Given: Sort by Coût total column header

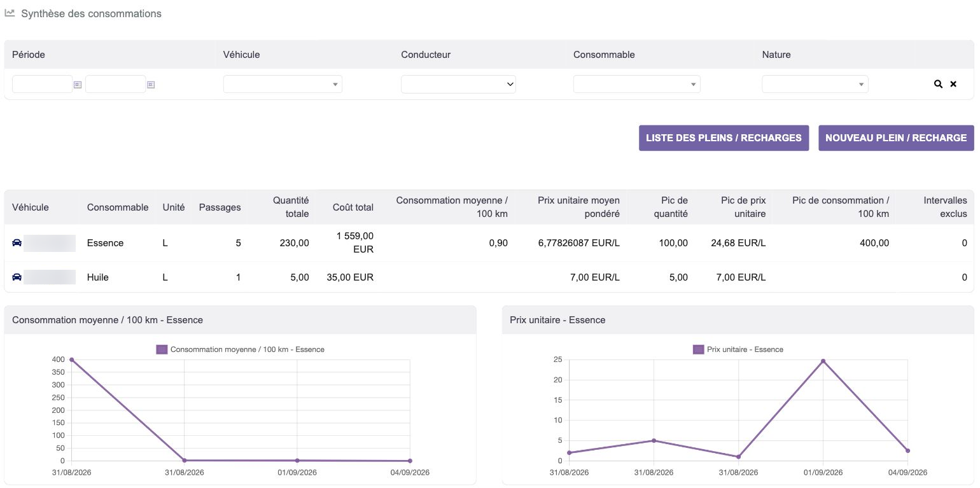Looking at the screenshot, I should (353, 207).
